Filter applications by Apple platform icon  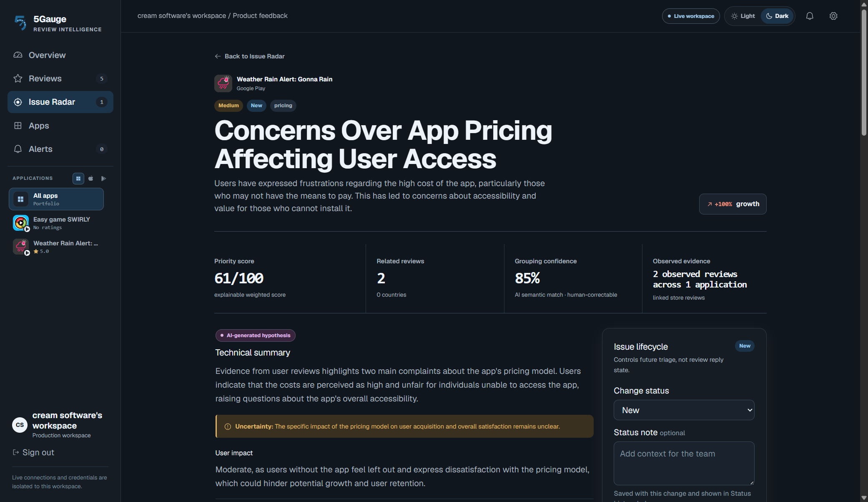coord(91,179)
